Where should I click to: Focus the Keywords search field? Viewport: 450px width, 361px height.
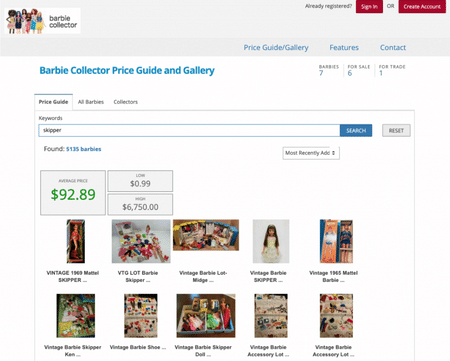coord(189,130)
